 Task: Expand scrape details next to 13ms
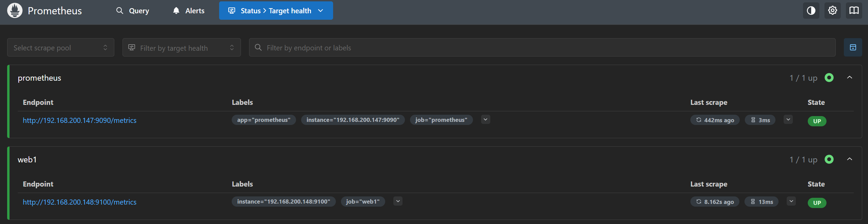[791, 201]
